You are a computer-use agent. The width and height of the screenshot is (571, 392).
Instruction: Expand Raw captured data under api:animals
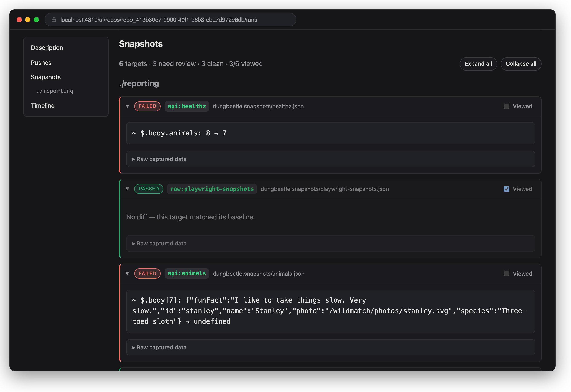coord(330,347)
